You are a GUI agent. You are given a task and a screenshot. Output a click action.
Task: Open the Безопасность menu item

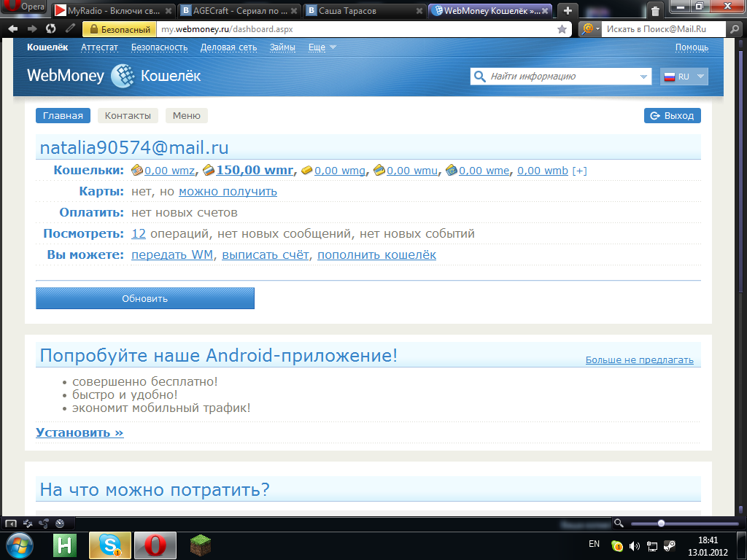pos(159,47)
